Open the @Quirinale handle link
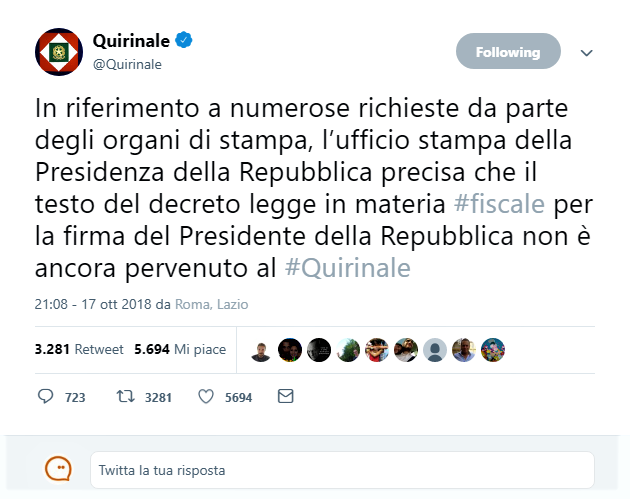 tap(127, 64)
